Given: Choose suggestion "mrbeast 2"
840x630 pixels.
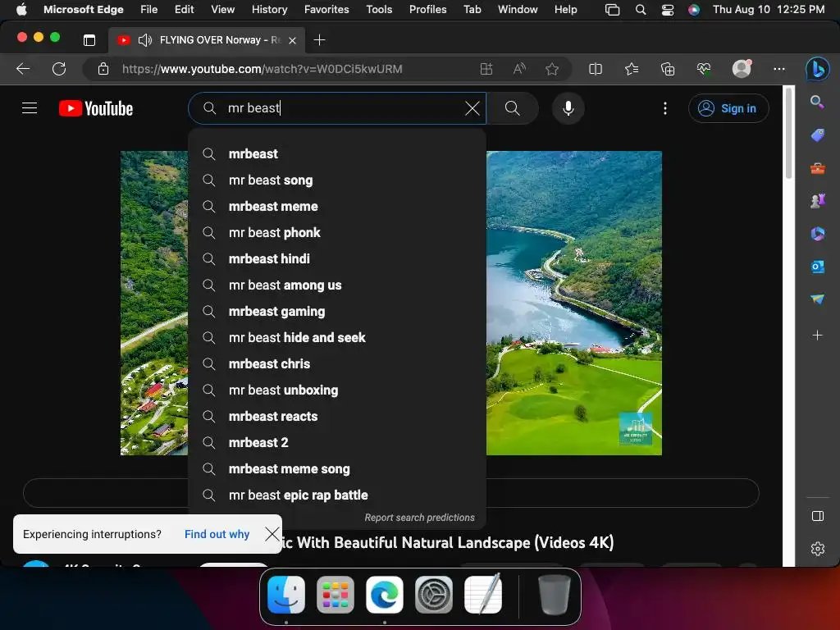Looking at the screenshot, I should click(x=337, y=442).
